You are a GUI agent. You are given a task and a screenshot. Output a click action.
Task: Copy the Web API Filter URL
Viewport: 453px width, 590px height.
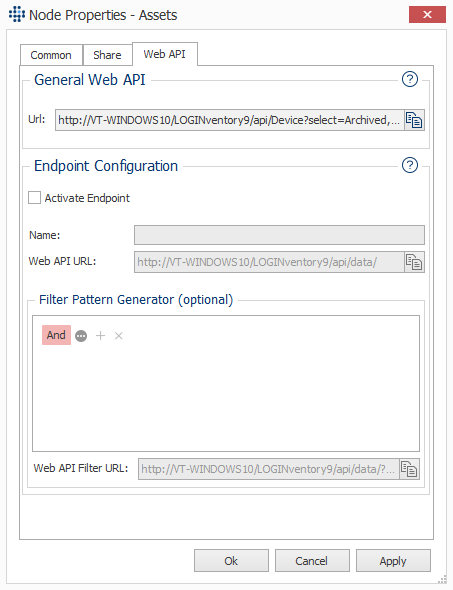[409, 469]
